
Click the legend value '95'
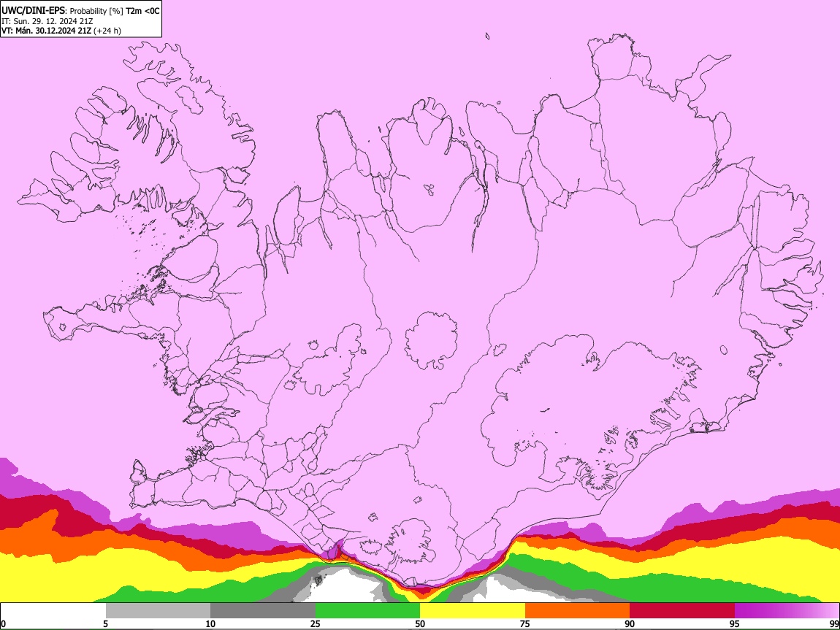click(735, 624)
